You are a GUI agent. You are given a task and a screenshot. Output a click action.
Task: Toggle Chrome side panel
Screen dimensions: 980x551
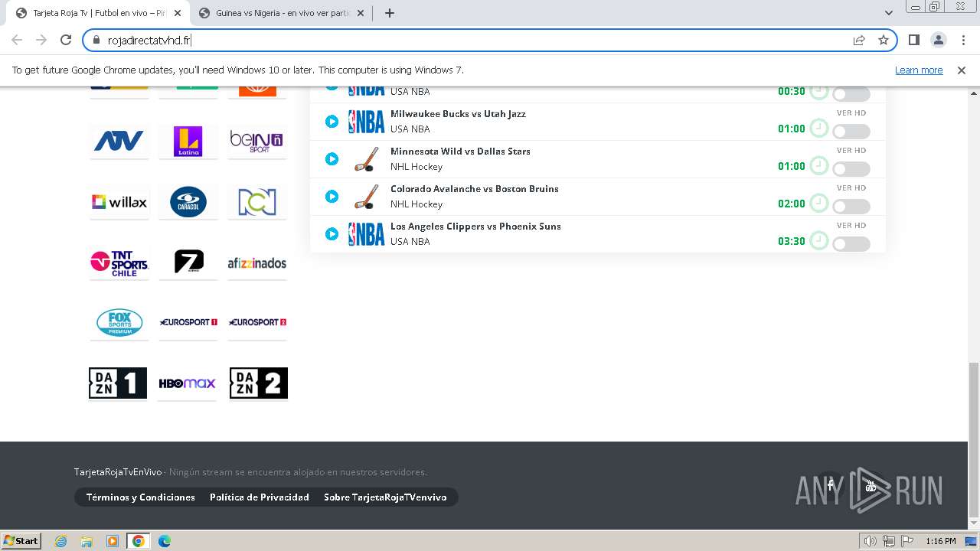913,40
